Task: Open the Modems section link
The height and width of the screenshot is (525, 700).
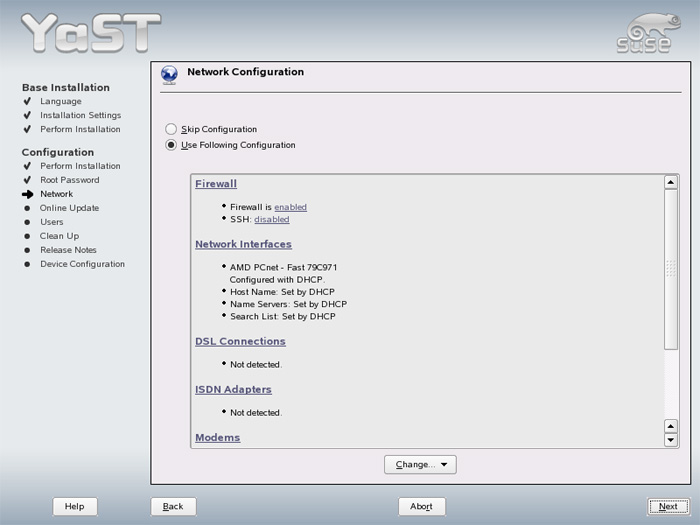Action: pyautogui.click(x=217, y=438)
